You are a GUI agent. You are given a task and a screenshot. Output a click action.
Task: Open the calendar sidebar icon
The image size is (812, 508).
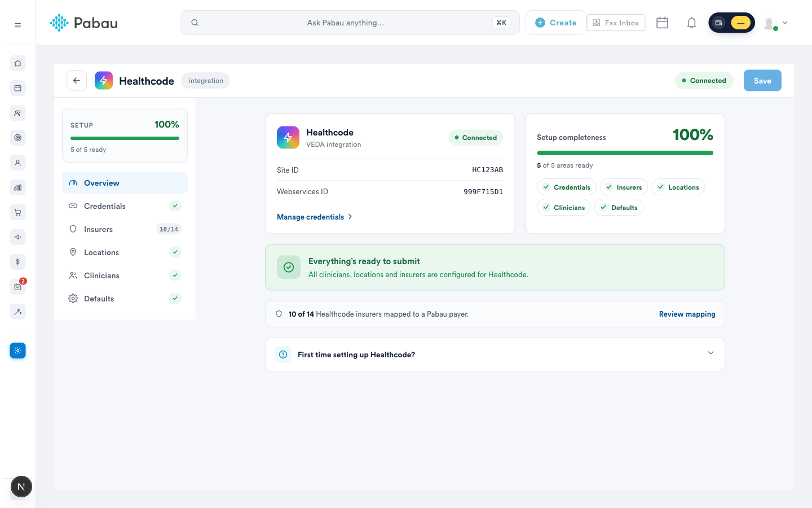[x=17, y=88]
